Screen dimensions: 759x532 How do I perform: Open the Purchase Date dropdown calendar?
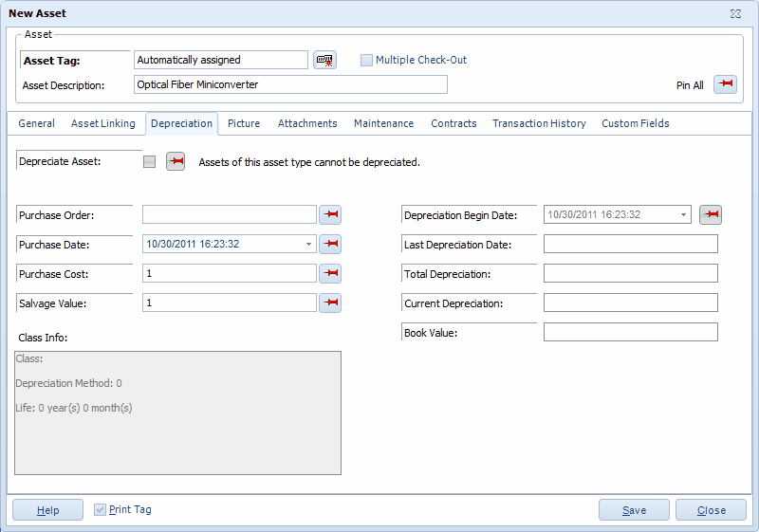pos(308,245)
